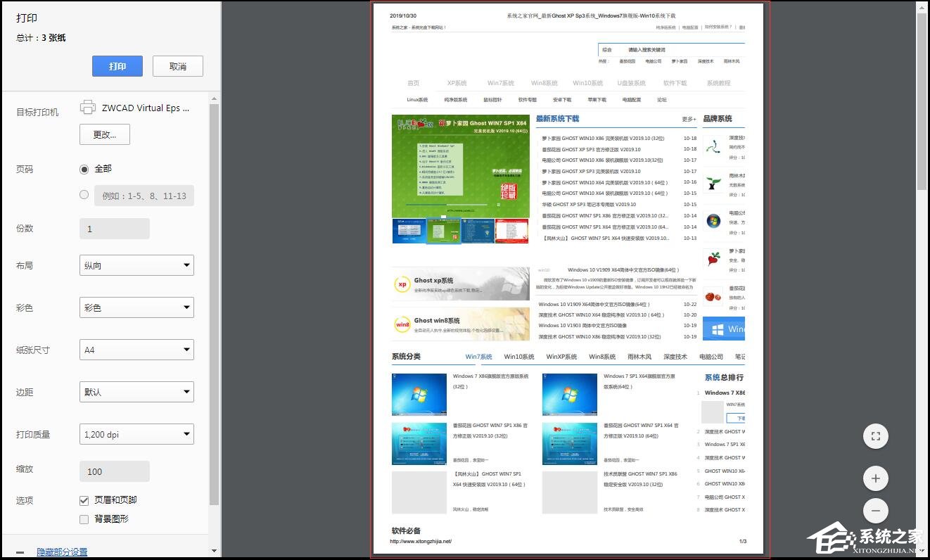Enable the 背景图形 checkbox

coord(84,519)
